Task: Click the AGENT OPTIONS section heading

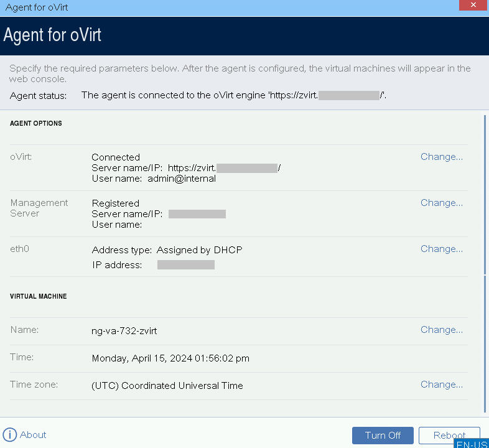Action: point(36,123)
